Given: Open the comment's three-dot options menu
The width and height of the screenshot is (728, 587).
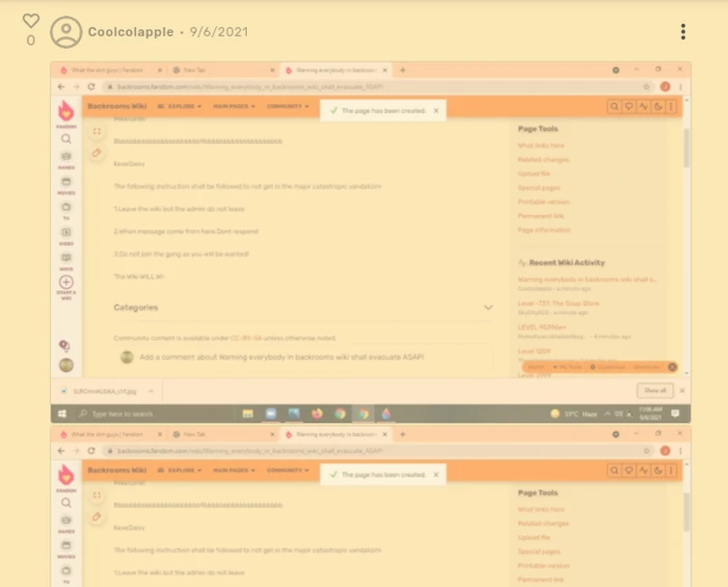Looking at the screenshot, I should point(683,32).
